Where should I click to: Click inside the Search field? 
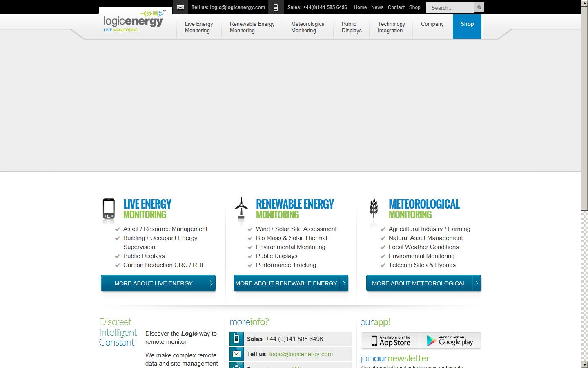[x=449, y=7]
